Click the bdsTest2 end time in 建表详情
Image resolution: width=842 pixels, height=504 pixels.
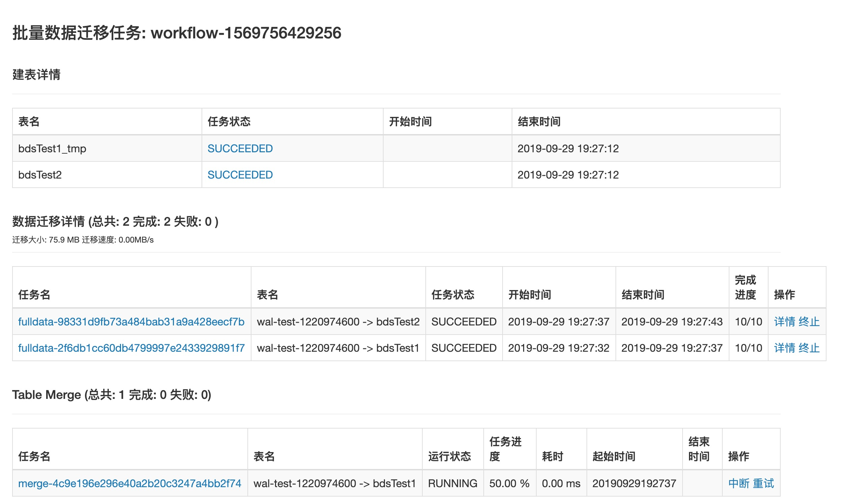(568, 175)
